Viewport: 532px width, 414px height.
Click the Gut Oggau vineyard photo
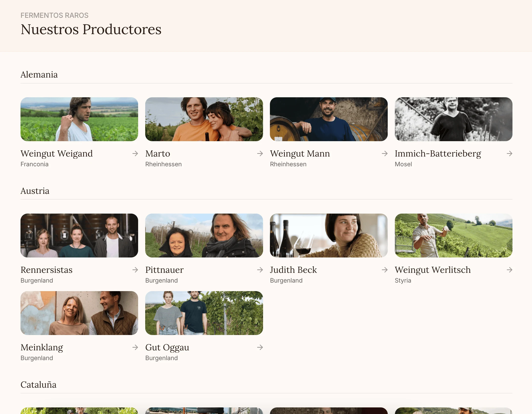pyautogui.click(x=204, y=313)
